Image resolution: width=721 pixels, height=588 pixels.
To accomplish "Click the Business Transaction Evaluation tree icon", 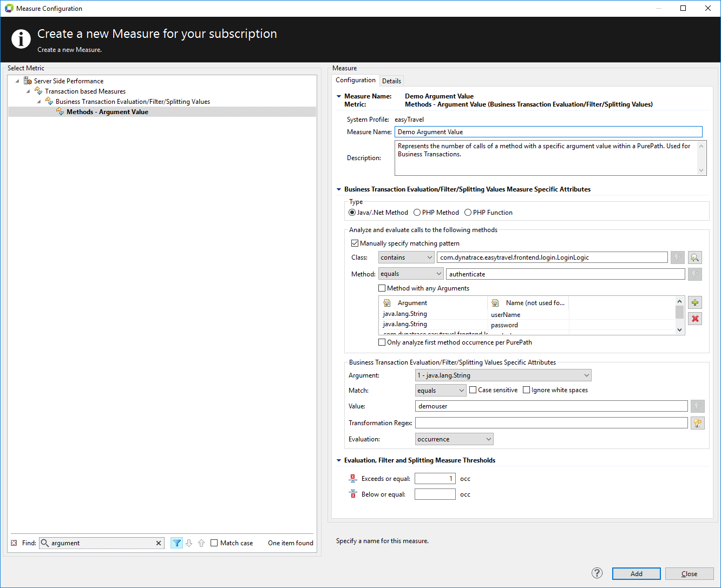I will click(49, 101).
